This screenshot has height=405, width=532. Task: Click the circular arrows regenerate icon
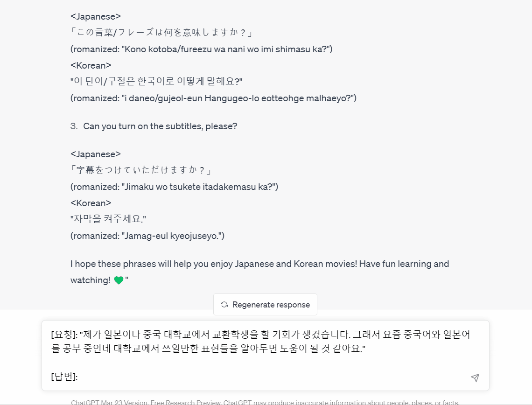click(x=224, y=305)
